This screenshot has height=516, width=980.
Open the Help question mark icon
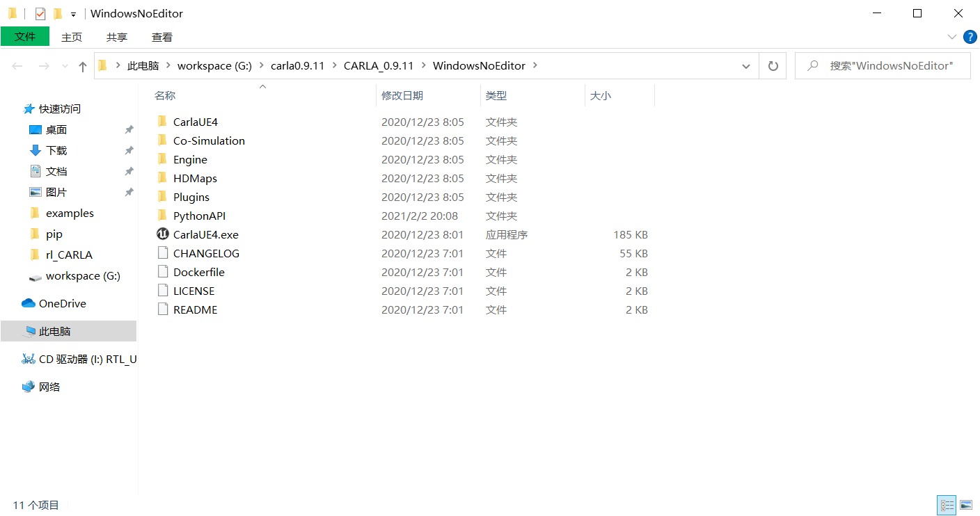pyautogui.click(x=970, y=37)
